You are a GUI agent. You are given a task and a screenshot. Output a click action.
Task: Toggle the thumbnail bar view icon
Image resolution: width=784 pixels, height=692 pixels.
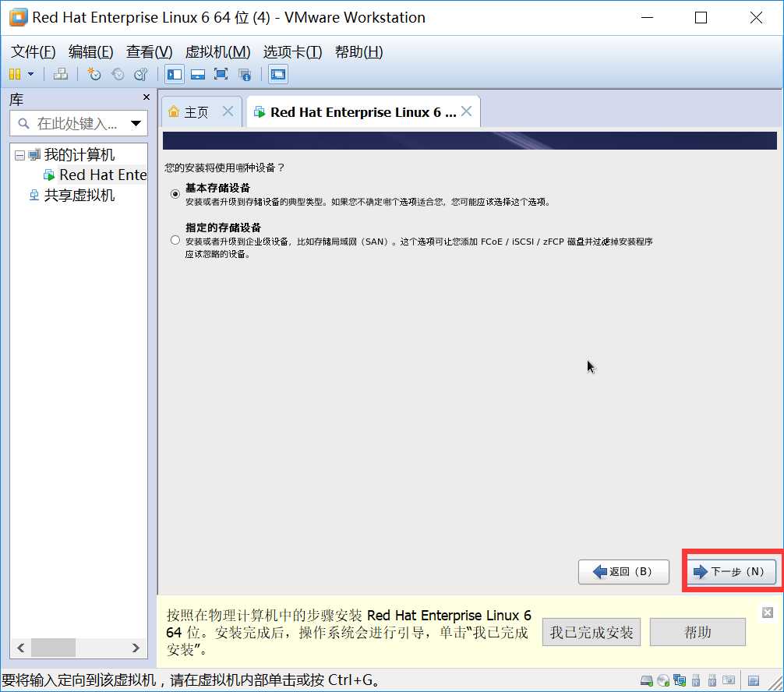[x=197, y=75]
